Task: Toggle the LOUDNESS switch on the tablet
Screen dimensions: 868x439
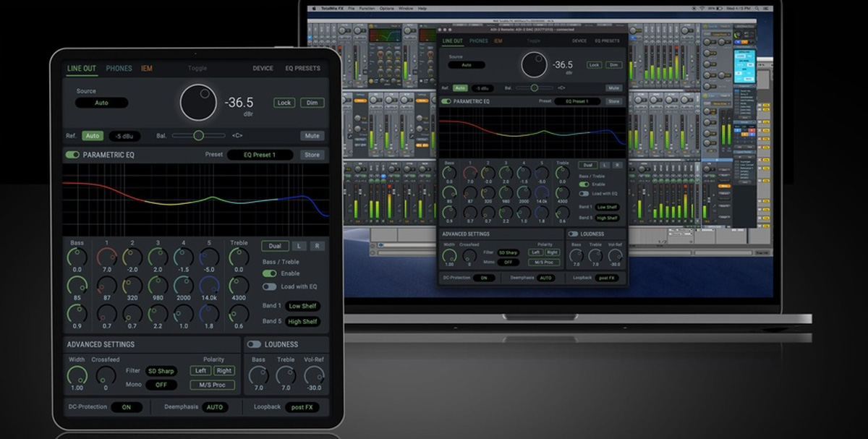Action: click(x=254, y=344)
